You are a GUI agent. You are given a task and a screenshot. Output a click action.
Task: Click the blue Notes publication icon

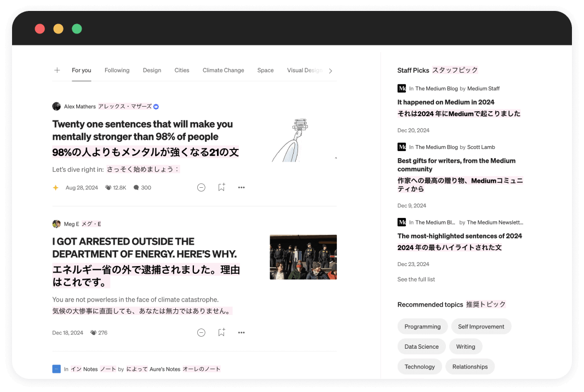[56, 369]
